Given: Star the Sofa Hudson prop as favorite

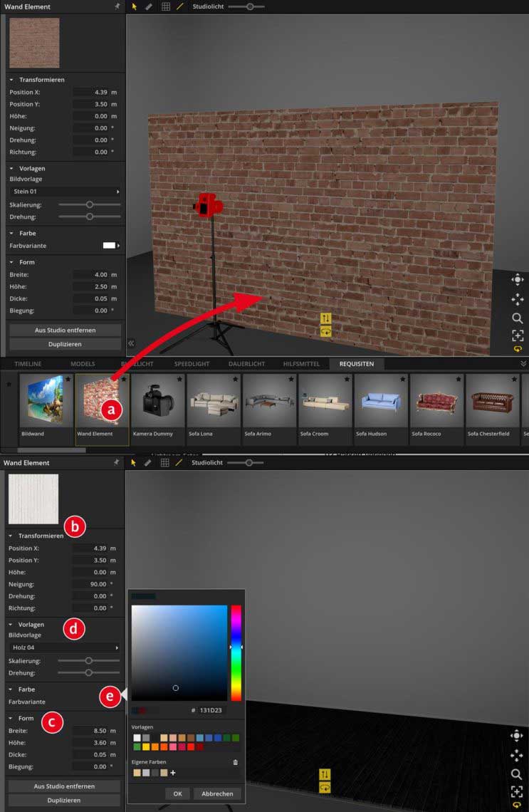Looking at the screenshot, I should [403, 379].
